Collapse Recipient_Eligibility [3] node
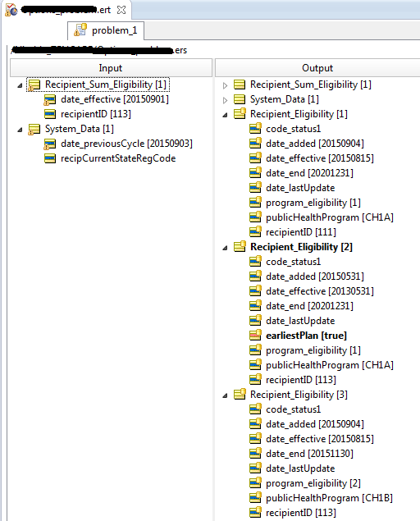The height and width of the screenshot is (521, 420). tap(225, 395)
